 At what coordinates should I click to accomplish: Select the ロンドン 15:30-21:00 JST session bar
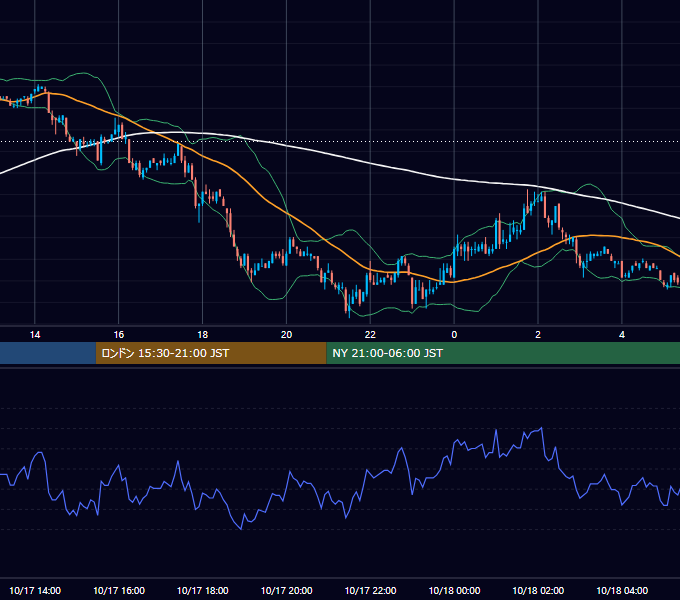pos(211,353)
